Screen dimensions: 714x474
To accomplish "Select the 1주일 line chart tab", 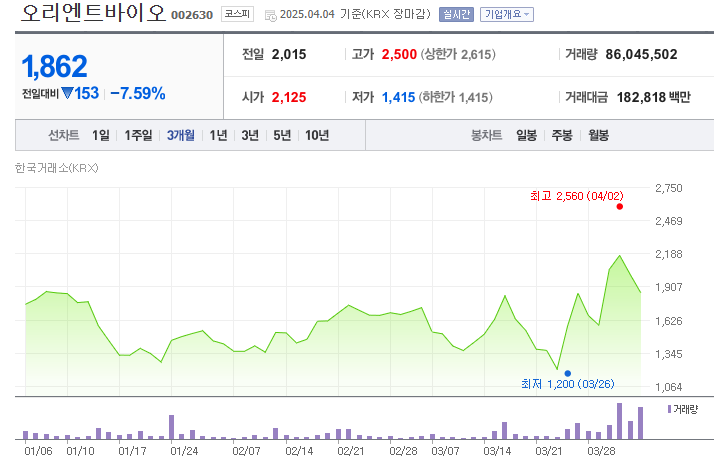I will tap(138, 135).
